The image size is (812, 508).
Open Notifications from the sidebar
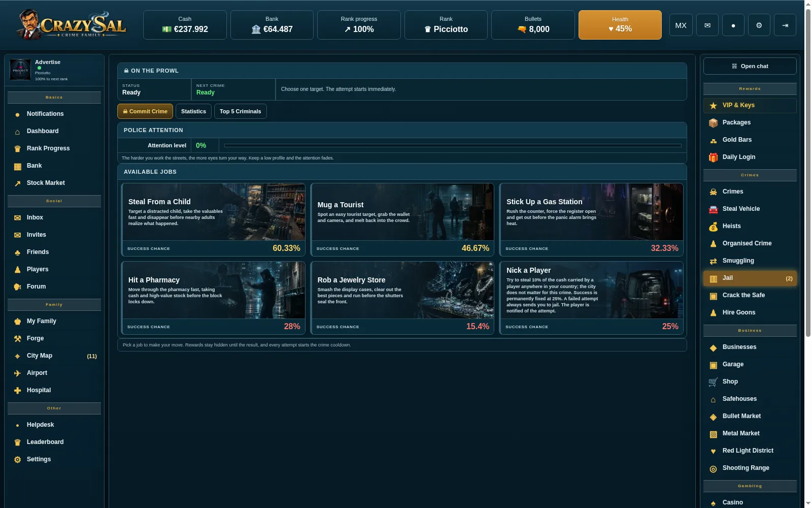point(54,114)
